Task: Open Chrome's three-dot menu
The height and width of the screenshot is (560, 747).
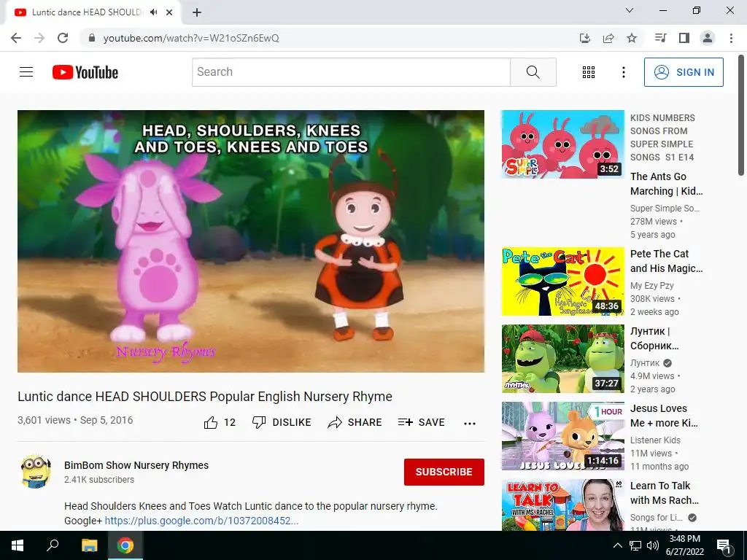Action: pyautogui.click(x=731, y=38)
